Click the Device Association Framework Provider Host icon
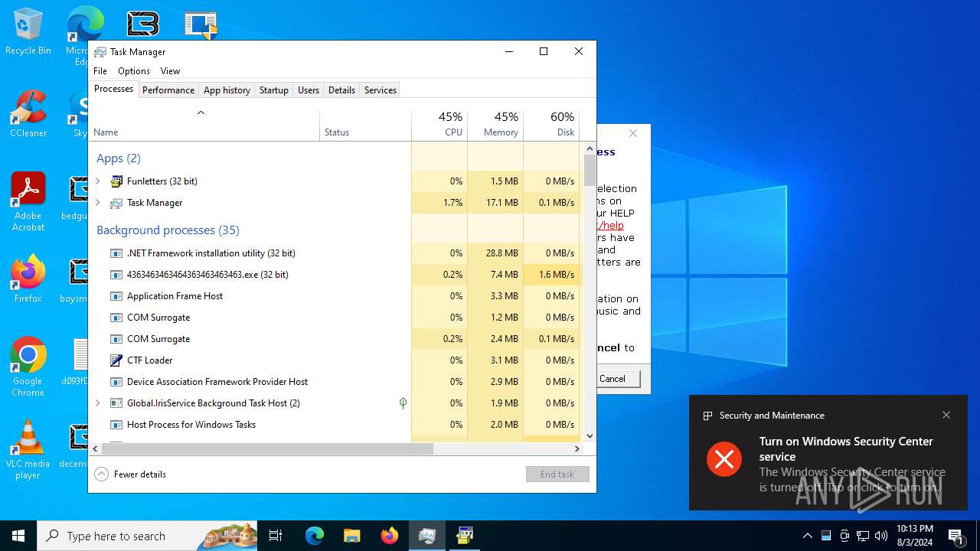The height and width of the screenshot is (551, 980). click(x=116, y=382)
